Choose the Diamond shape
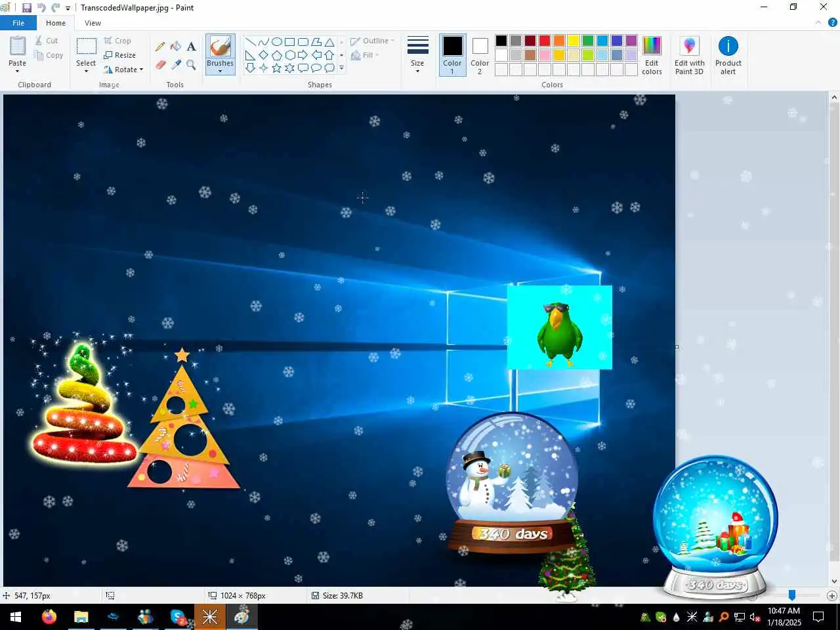The image size is (840, 630). [x=263, y=55]
